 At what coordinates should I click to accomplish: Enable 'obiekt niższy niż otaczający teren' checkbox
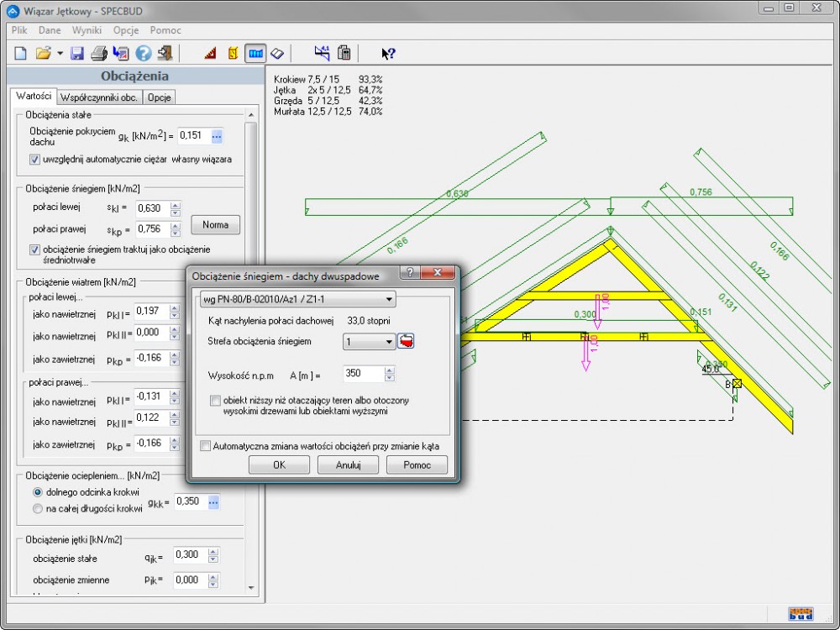click(216, 401)
